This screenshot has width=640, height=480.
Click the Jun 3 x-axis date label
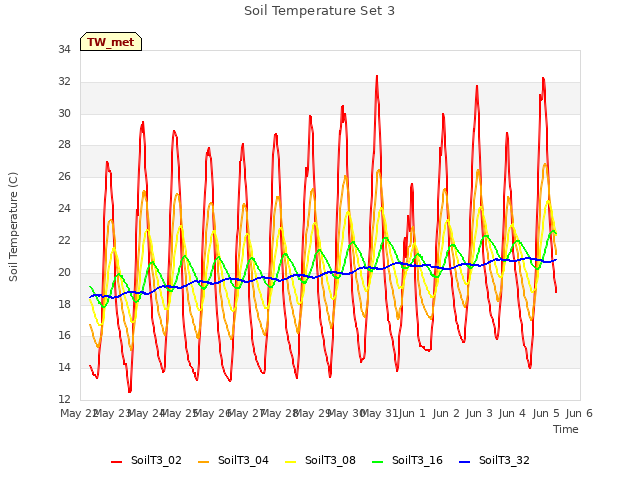pyautogui.click(x=479, y=413)
